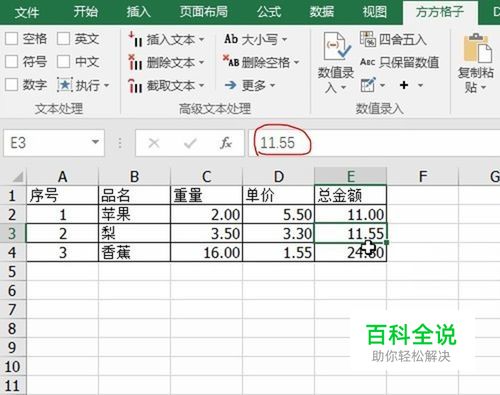Click the 大小写 Ab icon
500x395 pixels.
click(x=231, y=39)
